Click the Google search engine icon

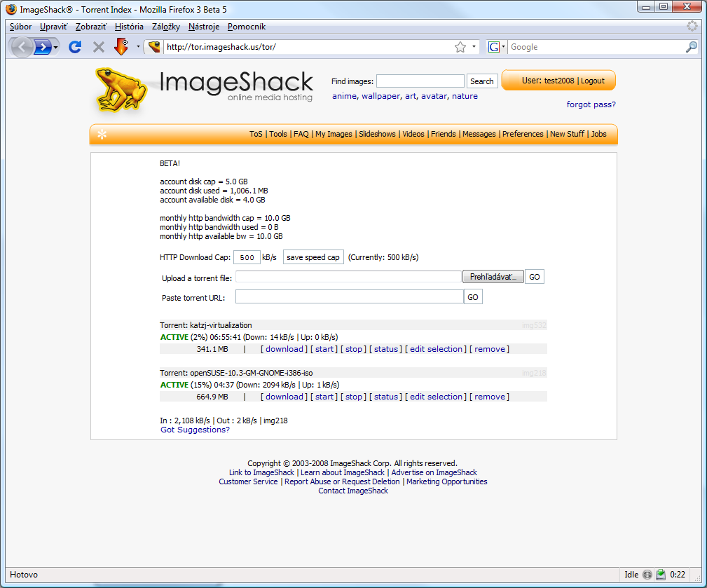click(x=494, y=47)
